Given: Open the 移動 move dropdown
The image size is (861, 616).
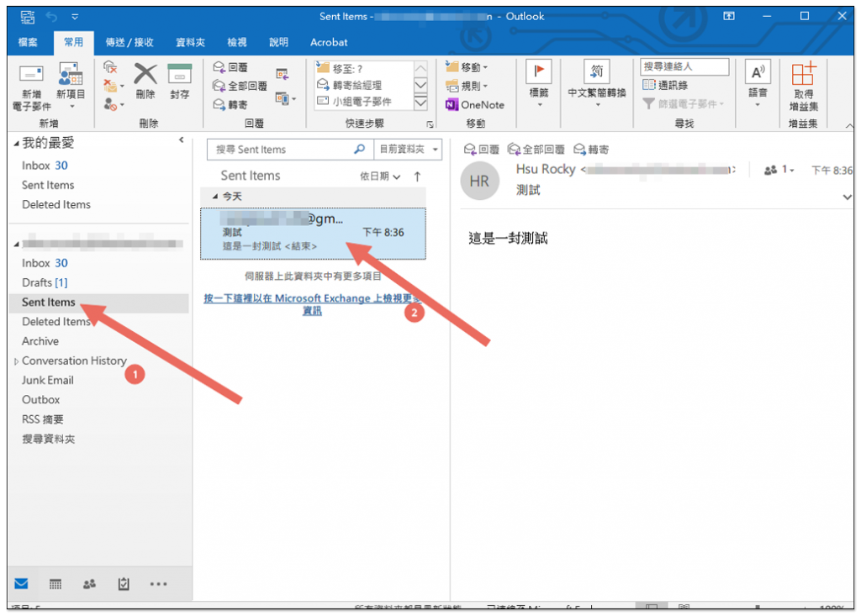Looking at the screenshot, I should coord(467,67).
